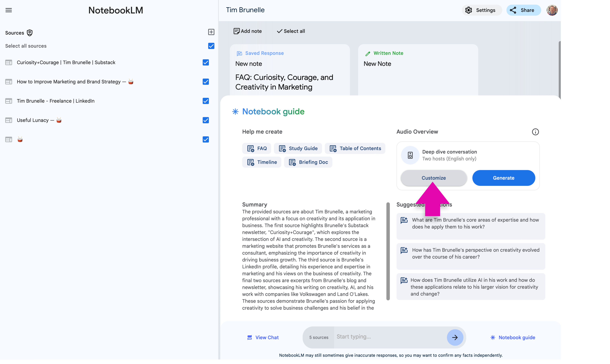Click the 5 sources chip
The width and height of the screenshot is (610, 364).
pos(319,337)
